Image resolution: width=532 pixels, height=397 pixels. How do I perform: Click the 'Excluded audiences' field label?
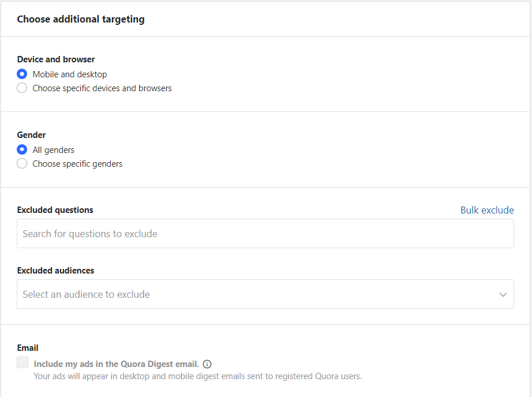pyautogui.click(x=55, y=271)
